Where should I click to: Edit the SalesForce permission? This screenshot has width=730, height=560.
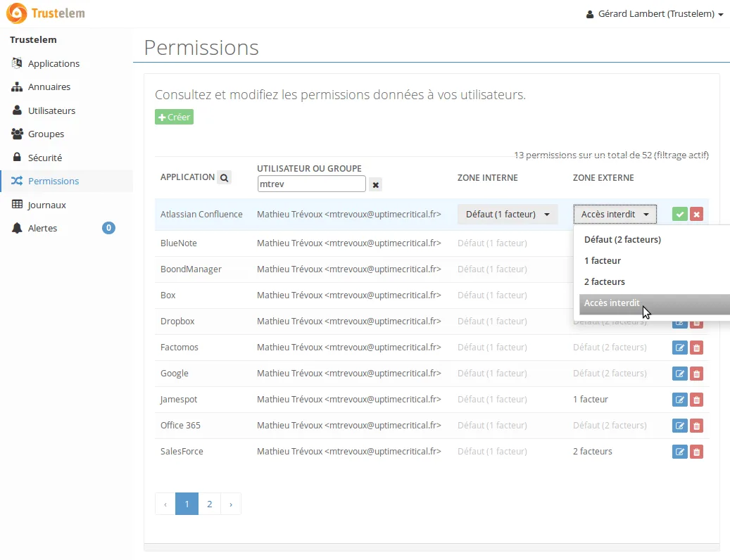[x=680, y=452]
